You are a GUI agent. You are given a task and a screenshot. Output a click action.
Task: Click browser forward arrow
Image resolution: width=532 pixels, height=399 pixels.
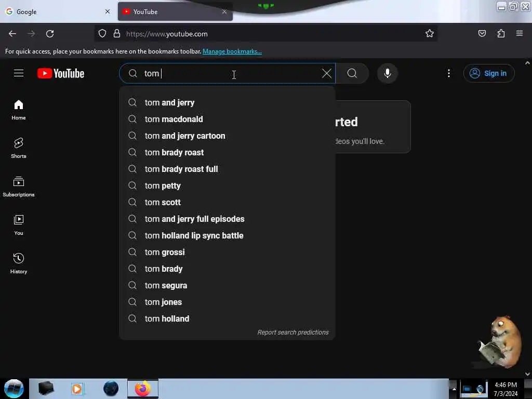pyautogui.click(x=31, y=34)
